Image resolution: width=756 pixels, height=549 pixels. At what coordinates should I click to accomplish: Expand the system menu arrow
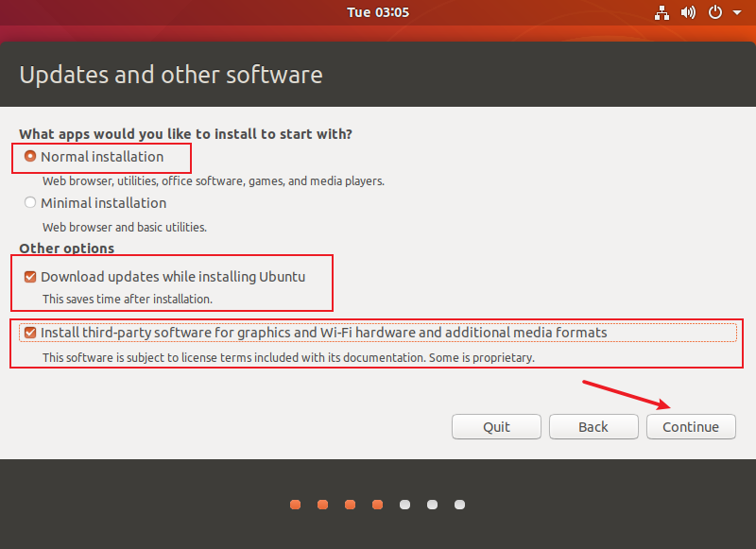tap(737, 12)
